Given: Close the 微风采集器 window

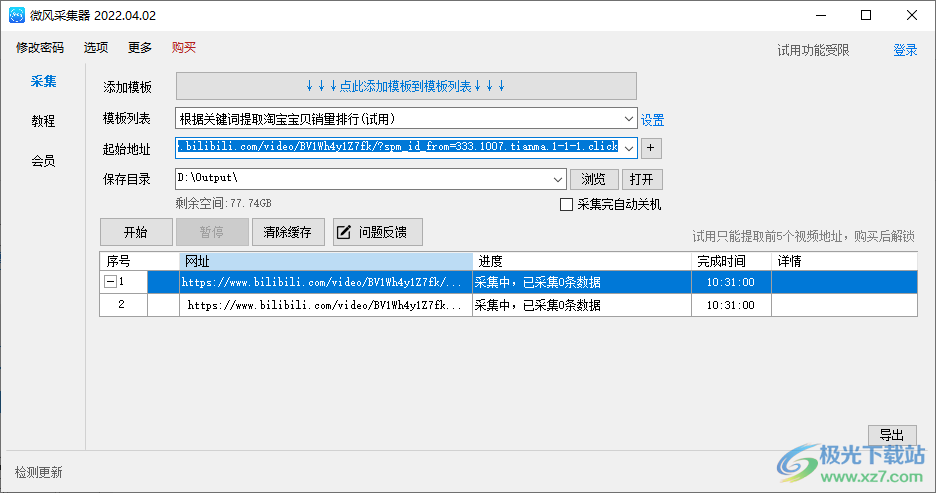Looking at the screenshot, I should 912,16.
